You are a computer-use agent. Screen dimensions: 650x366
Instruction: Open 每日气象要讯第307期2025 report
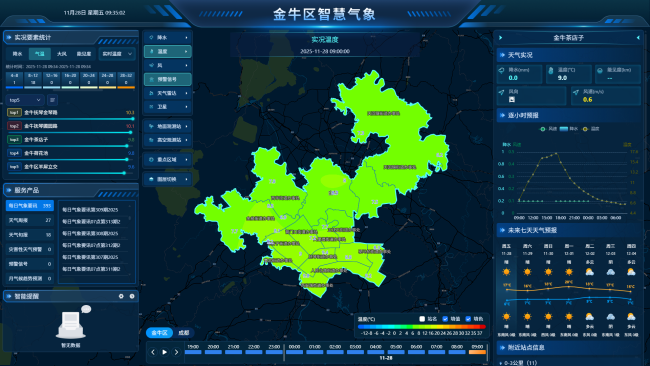pyautogui.click(x=90, y=257)
